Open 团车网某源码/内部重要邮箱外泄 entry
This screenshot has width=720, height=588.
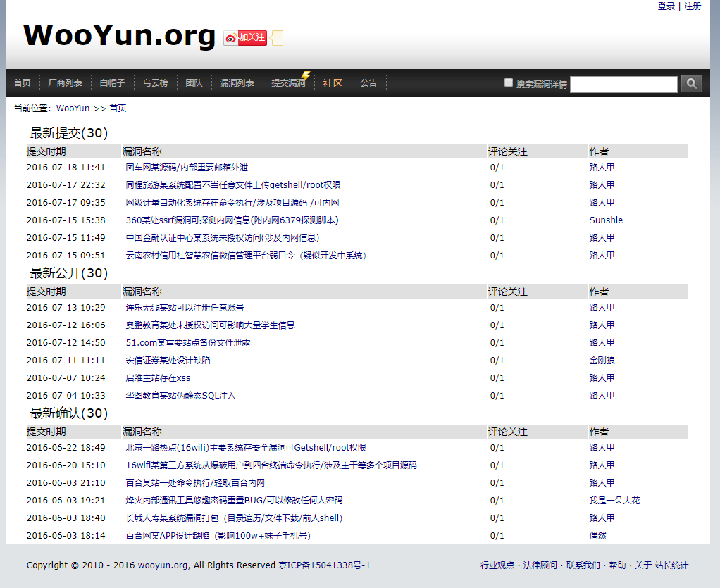pos(187,168)
